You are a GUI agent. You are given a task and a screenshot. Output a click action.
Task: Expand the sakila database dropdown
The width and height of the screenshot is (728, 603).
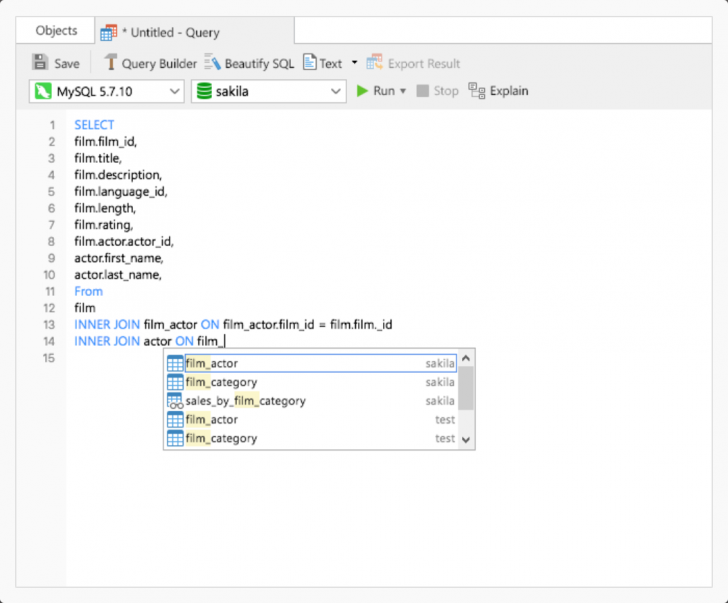336,91
